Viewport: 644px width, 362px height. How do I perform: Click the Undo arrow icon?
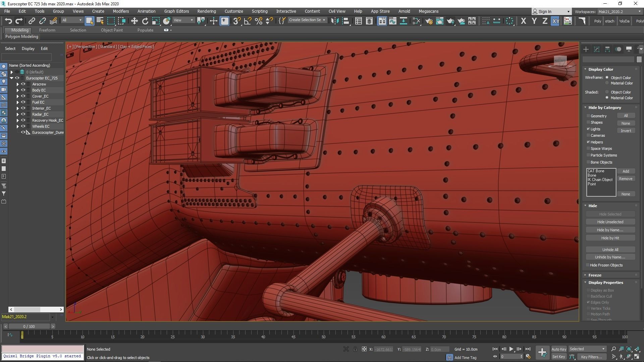[x=8, y=21]
